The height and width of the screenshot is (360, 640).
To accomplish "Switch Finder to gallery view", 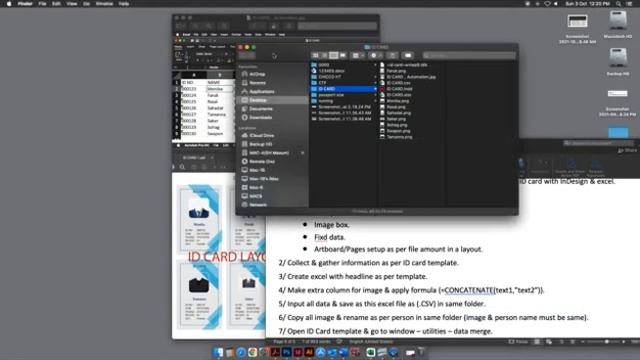I will point(342,56).
